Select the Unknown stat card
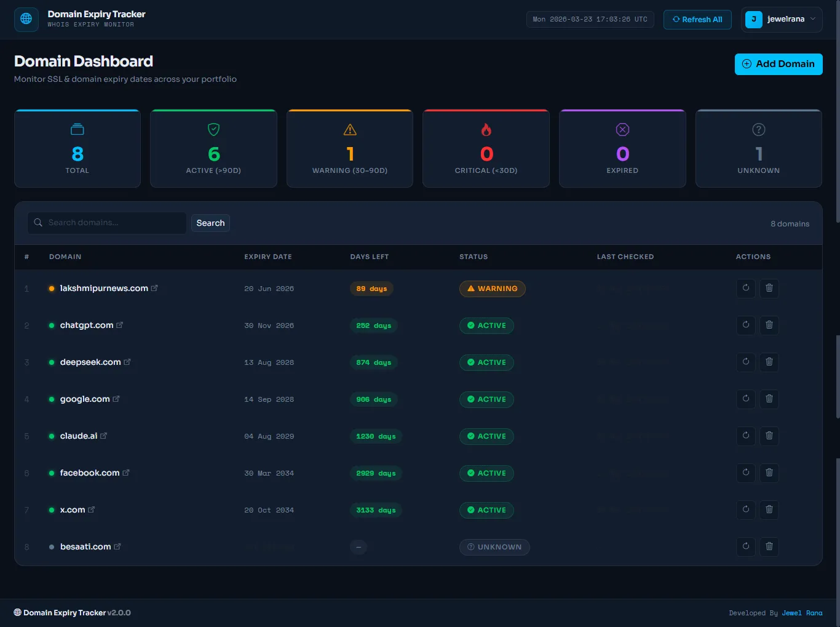 (758, 148)
